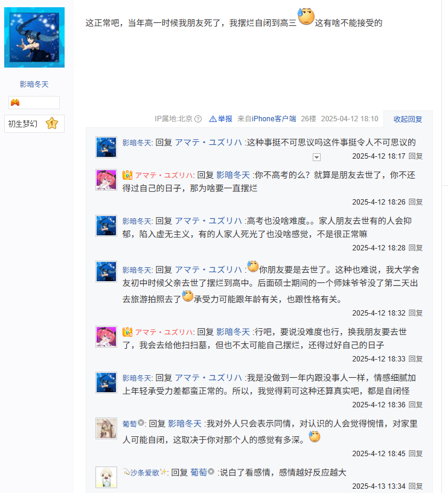Open the 初生梦幻 level title badge
448x493 pixels.
point(34,124)
